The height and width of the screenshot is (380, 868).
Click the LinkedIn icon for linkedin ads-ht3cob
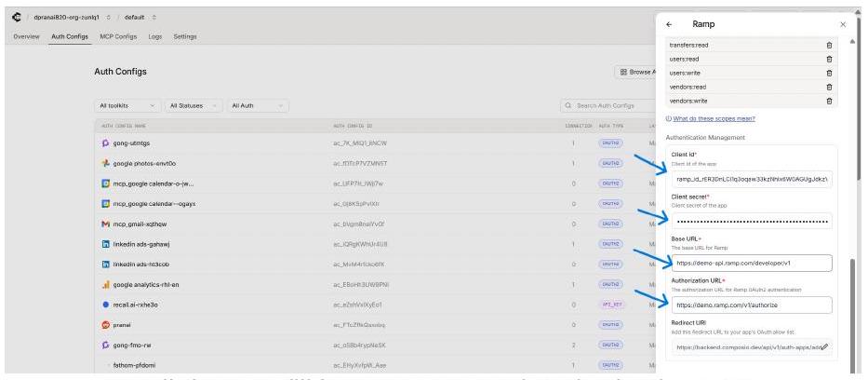[106, 265]
